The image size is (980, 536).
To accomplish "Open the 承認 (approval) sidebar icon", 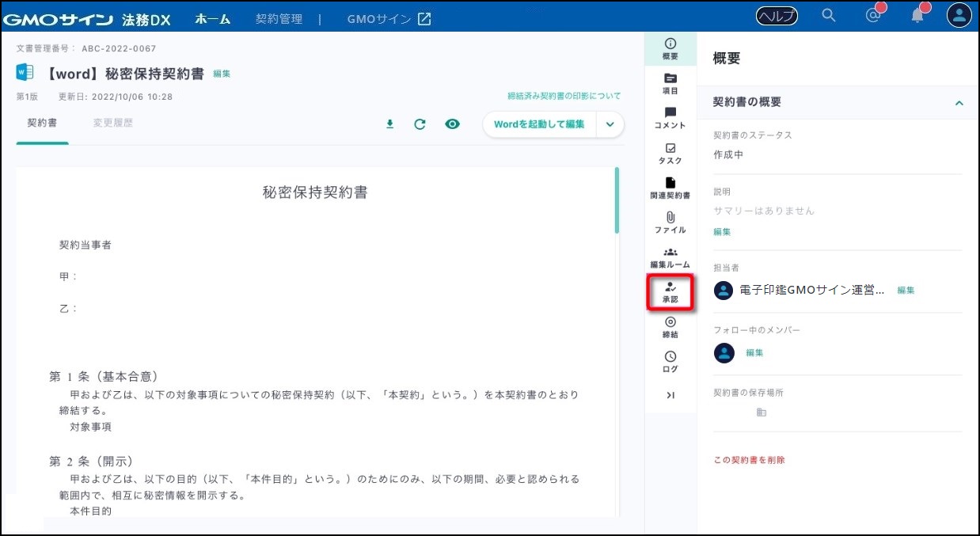I will coord(670,292).
